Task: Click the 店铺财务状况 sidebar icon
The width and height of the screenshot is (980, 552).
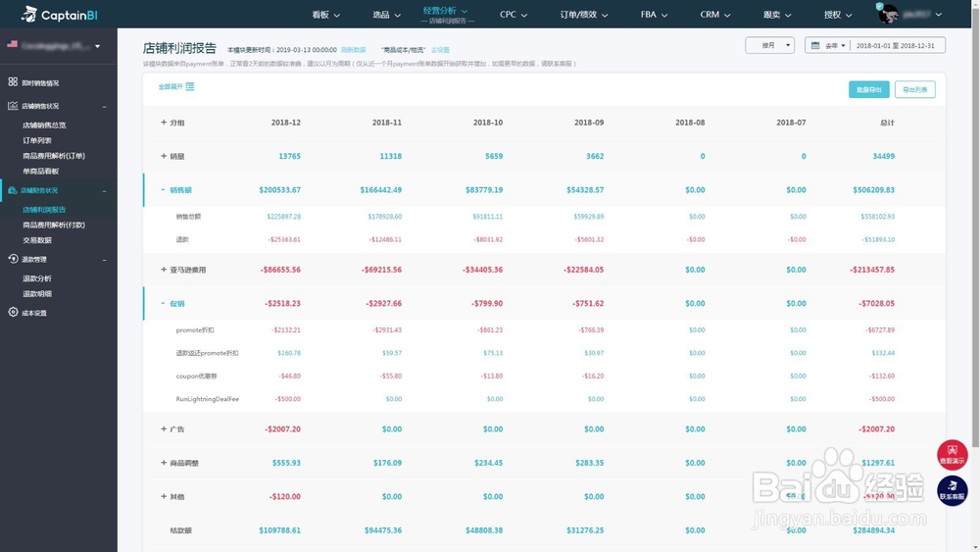Action: pos(13,190)
